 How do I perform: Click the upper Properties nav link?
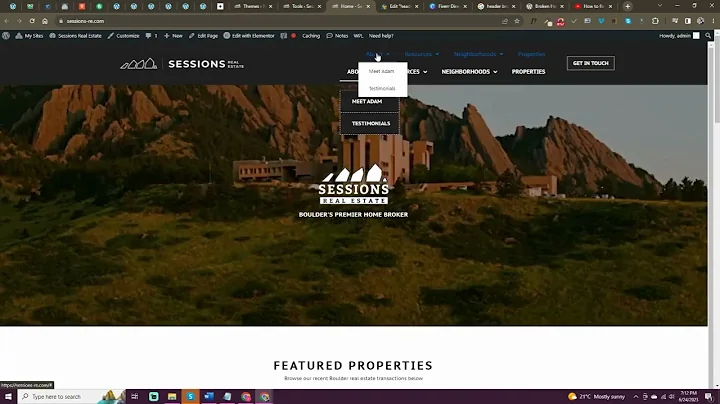tap(532, 54)
